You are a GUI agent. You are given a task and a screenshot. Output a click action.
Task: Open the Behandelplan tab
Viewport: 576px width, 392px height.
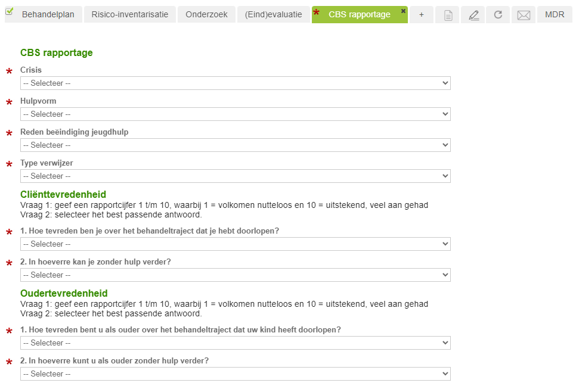coord(48,15)
